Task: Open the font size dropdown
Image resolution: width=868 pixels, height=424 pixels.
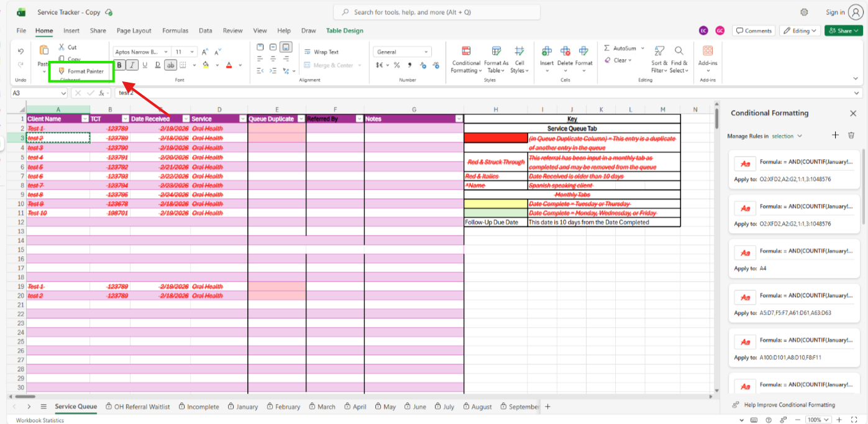Action: coord(193,52)
